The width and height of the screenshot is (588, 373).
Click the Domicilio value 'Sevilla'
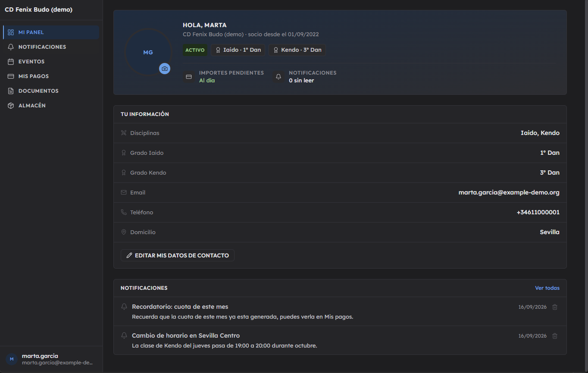[x=550, y=232]
